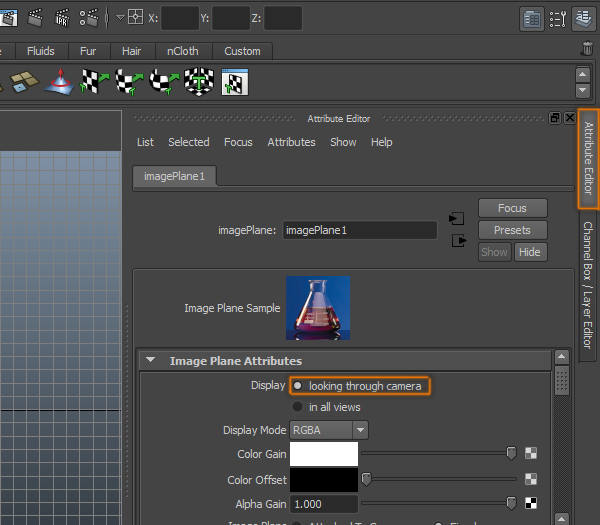Screen dimensions: 600x525
Task: Click the go to output connection icon
Action: point(459,241)
